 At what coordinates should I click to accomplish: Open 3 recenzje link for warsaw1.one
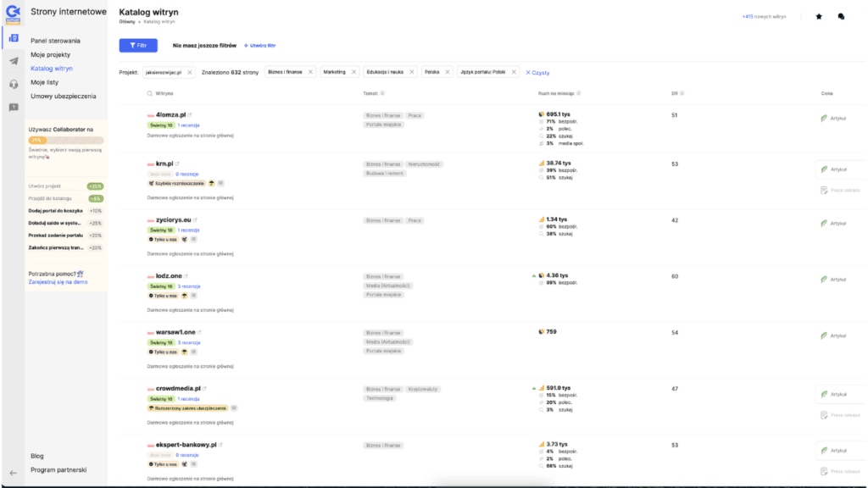(x=189, y=343)
